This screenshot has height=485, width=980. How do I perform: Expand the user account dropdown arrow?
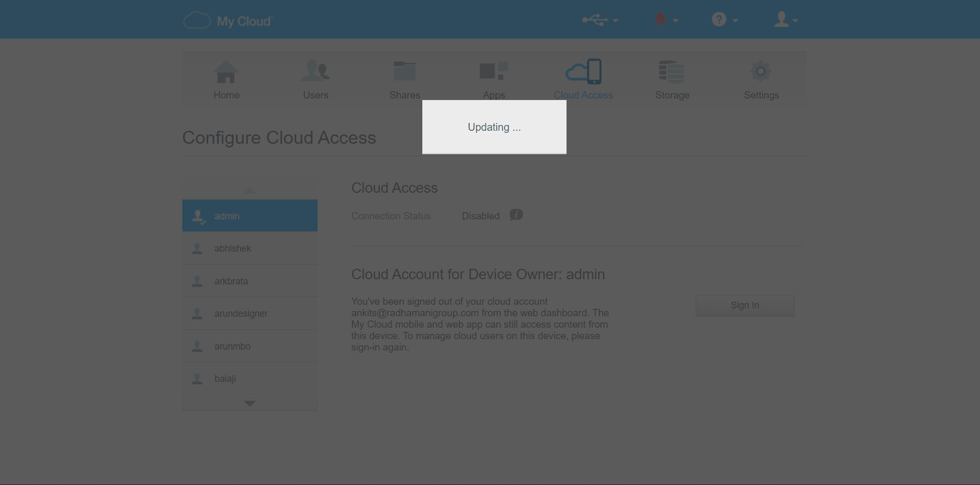pos(795,21)
